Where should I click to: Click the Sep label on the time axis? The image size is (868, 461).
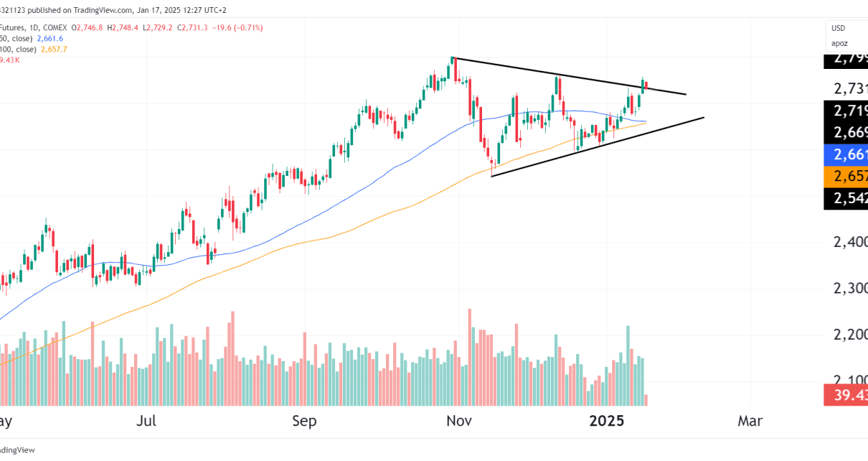(305, 421)
